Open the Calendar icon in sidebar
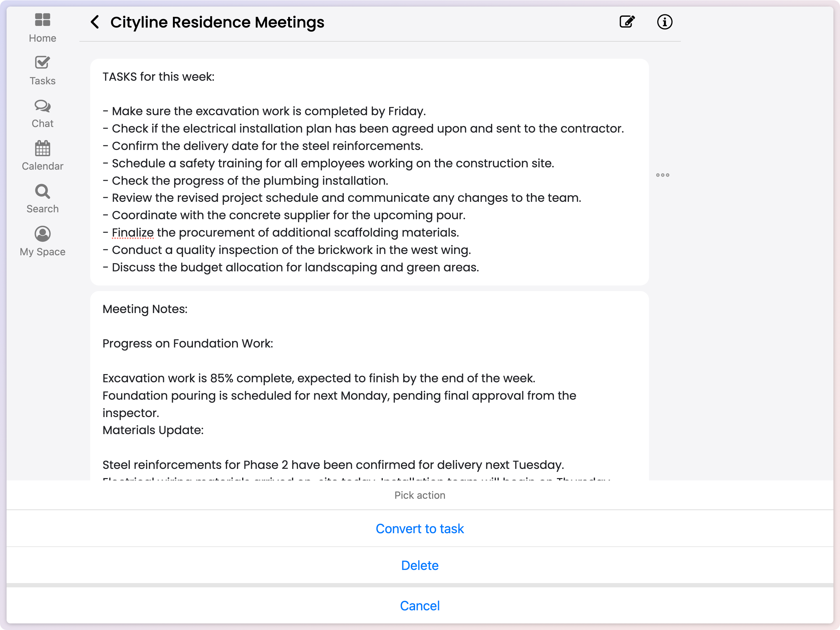The height and width of the screenshot is (630, 840). 43,149
